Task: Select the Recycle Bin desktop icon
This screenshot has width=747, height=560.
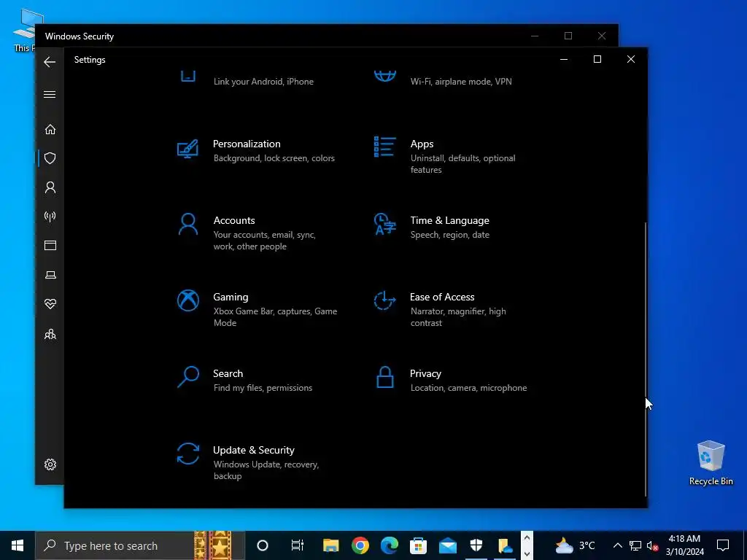Action: click(711, 463)
